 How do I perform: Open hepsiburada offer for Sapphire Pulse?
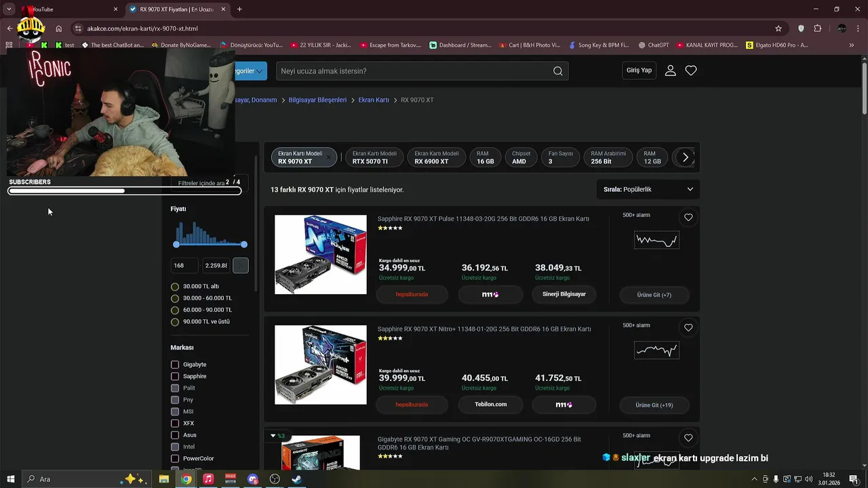point(412,295)
